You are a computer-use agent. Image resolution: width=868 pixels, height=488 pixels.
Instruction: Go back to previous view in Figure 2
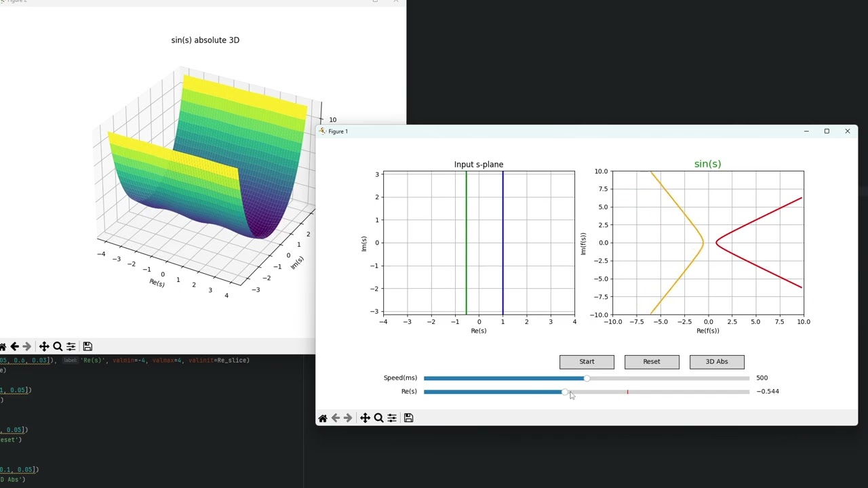click(x=14, y=346)
